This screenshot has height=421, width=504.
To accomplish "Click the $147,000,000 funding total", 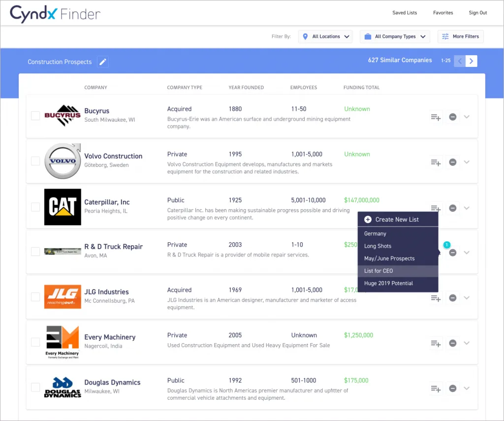I will (362, 200).
